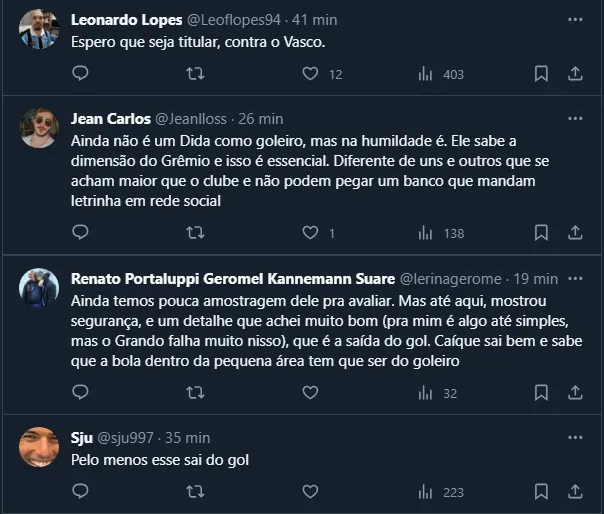The image size is (604, 514).
Task: Retweet Renato Portaluppi's post
Action: (x=196, y=393)
